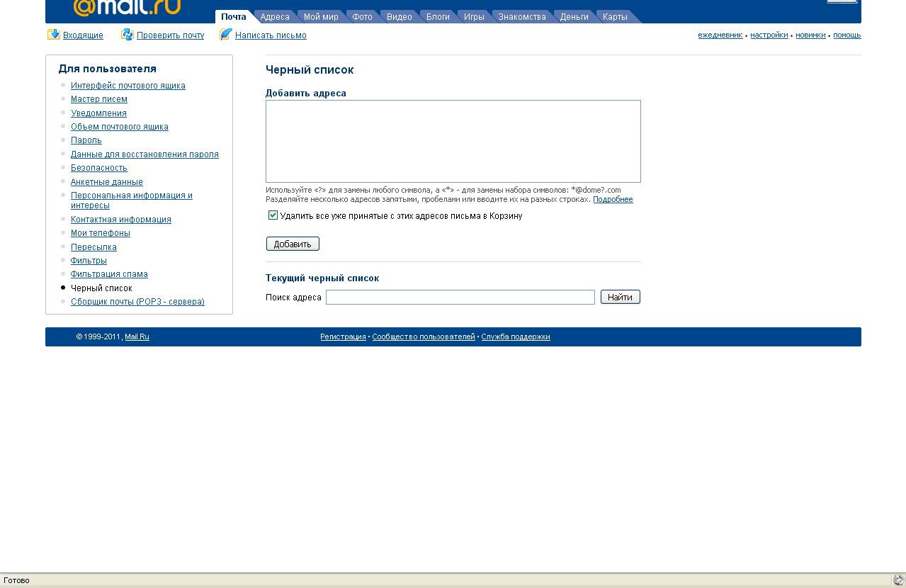Click the Черный список page heading
906x588 pixels.
[310, 70]
